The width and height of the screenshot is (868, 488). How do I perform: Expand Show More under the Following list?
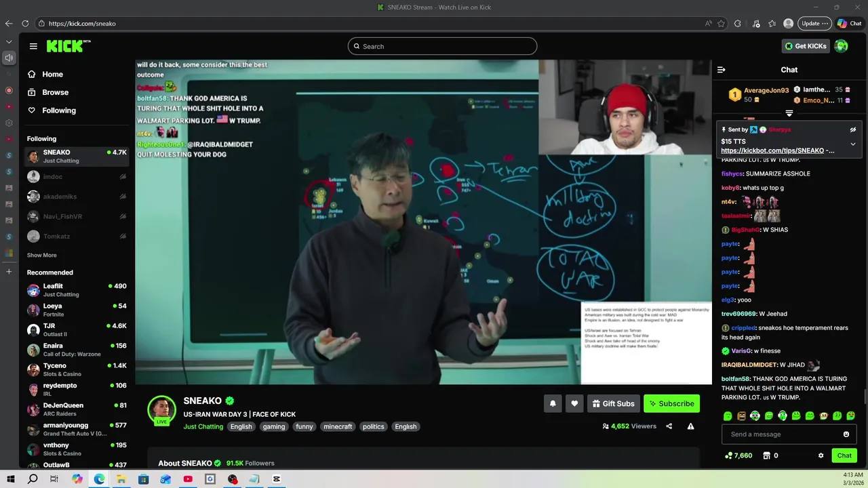[x=42, y=256]
